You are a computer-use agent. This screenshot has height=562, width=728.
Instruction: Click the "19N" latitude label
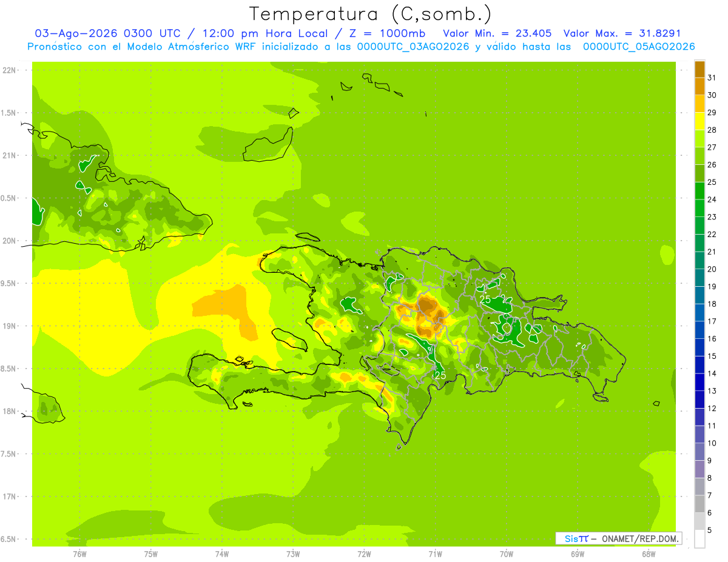10,326
